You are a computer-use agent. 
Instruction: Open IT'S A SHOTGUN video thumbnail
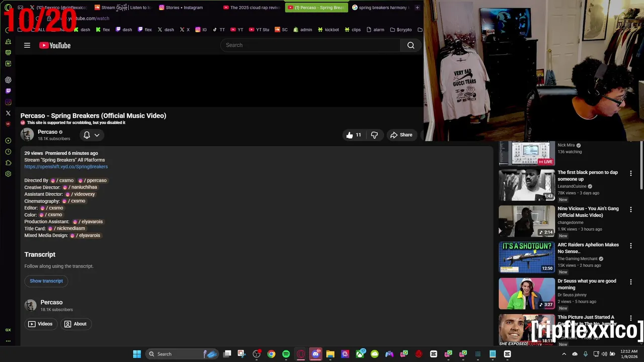point(527,257)
